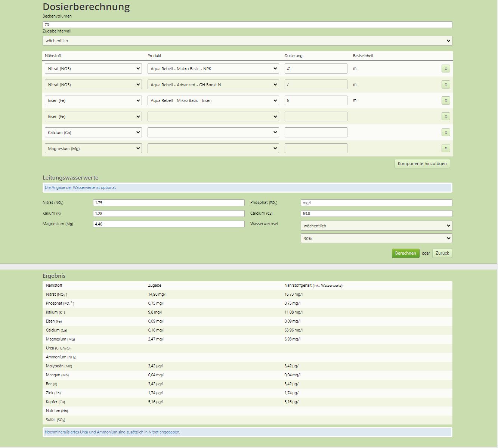
Task: Expand product dropdown for Mikro Basic Eisen
Action: 213,100
